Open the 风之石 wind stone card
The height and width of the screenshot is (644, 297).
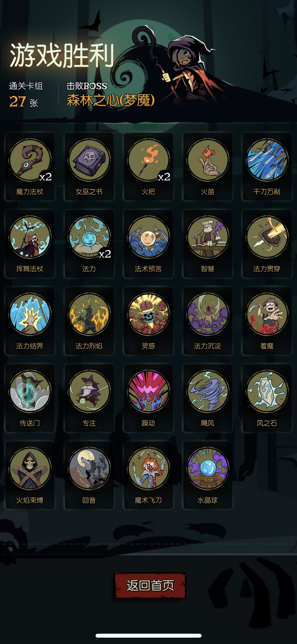coord(267,398)
